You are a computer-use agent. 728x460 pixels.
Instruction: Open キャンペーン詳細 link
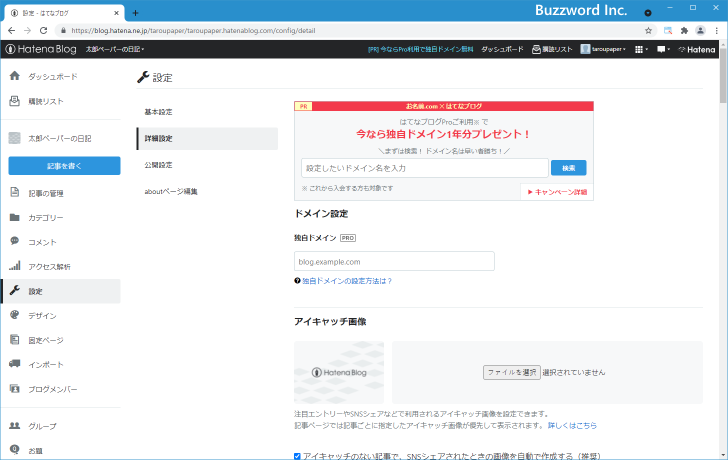pos(558,192)
